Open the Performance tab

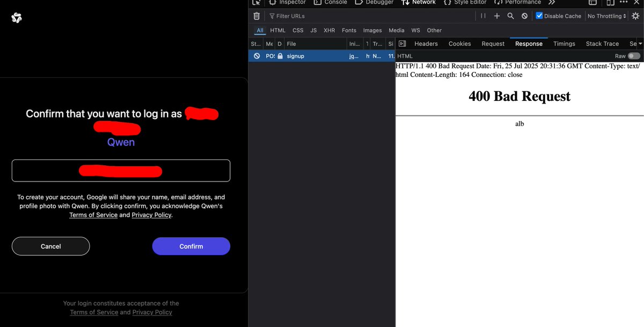(517, 2)
